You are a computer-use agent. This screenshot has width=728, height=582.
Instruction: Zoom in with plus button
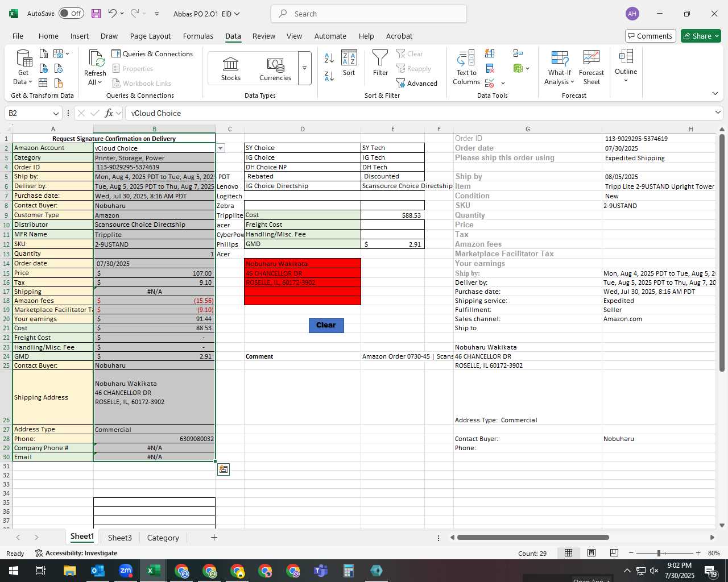(698, 553)
